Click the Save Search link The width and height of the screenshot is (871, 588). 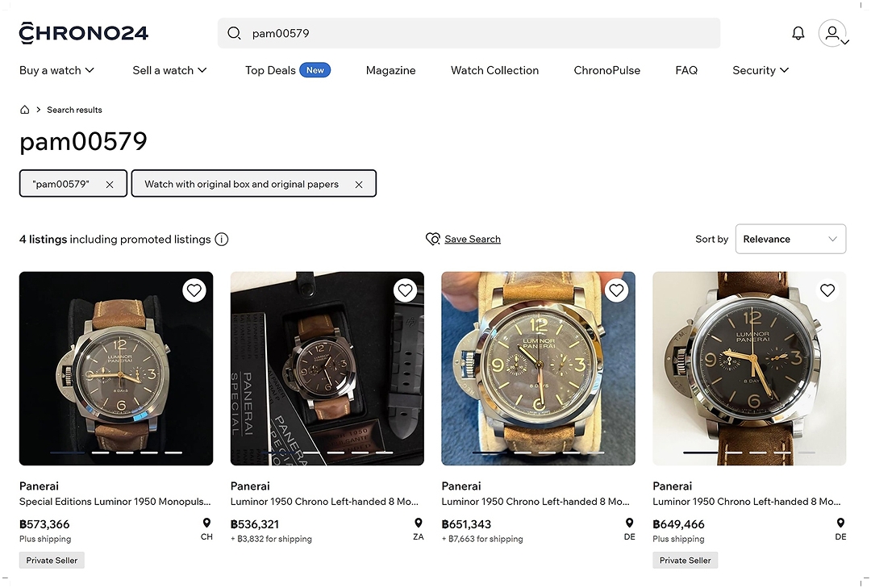coord(472,240)
